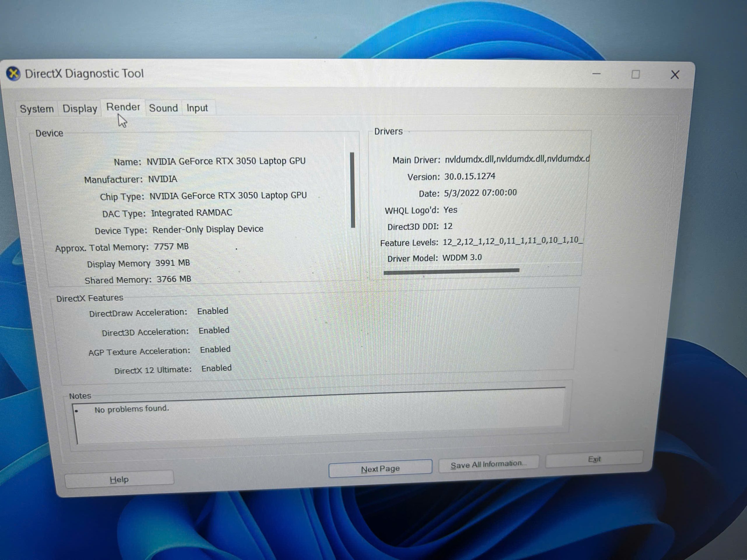
Task: Click the Next Page button
Action: point(380,468)
